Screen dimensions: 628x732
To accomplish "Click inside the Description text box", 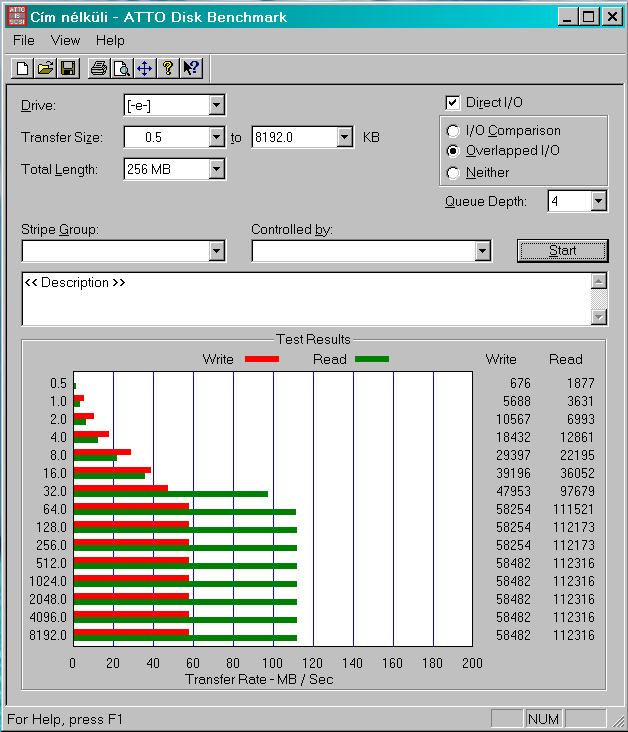I will click(306, 299).
